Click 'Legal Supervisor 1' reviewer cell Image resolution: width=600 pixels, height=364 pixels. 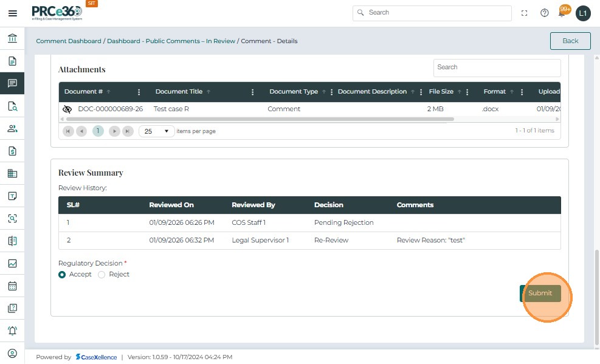(x=260, y=240)
